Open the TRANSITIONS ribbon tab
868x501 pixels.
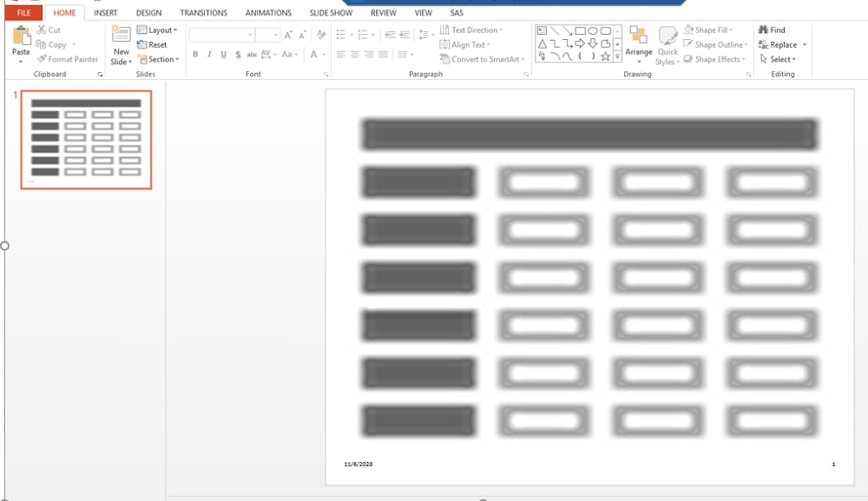pos(203,13)
